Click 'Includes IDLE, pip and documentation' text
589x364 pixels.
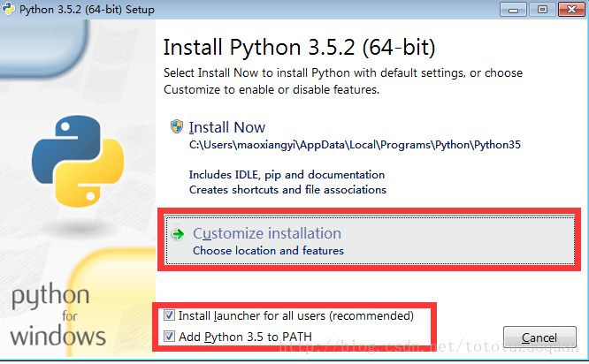(287, 175)
